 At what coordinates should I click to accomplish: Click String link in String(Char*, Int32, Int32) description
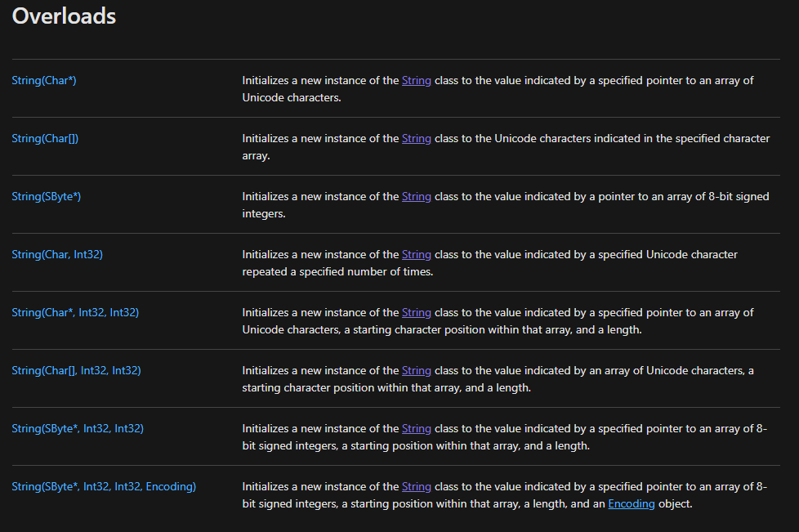coord(417,313)
